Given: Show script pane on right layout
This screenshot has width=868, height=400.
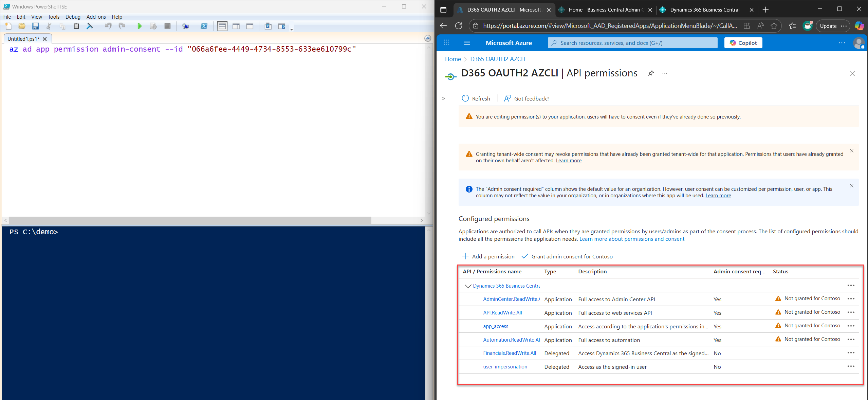Looking at the screenshot, I should pyautogui.click(x=236, y=26).
